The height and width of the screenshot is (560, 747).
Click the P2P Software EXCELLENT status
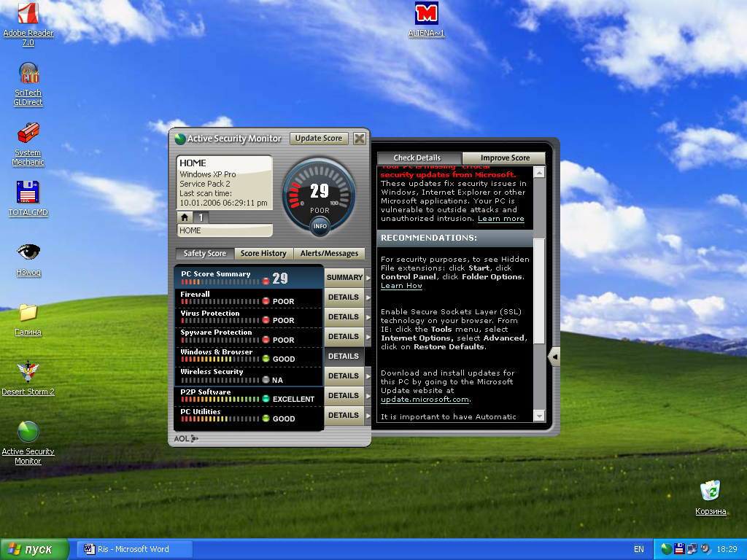[x=293, y=399]
